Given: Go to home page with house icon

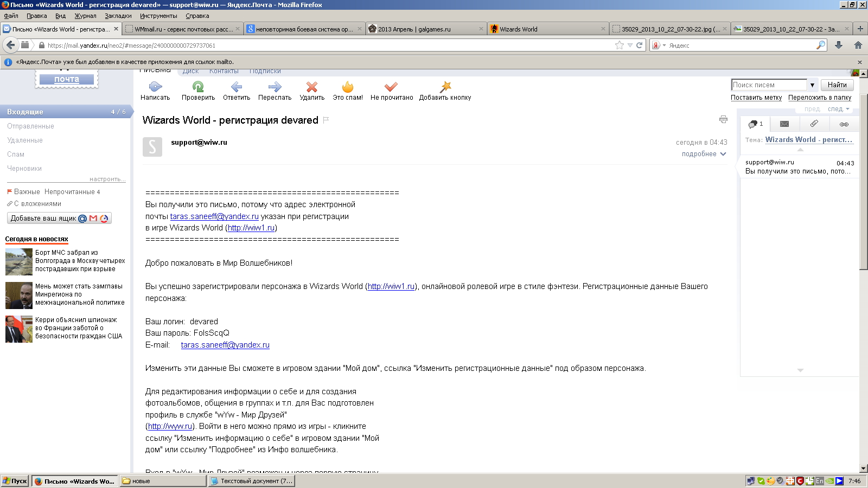Looking at the screenshot, I should [858, 46].
